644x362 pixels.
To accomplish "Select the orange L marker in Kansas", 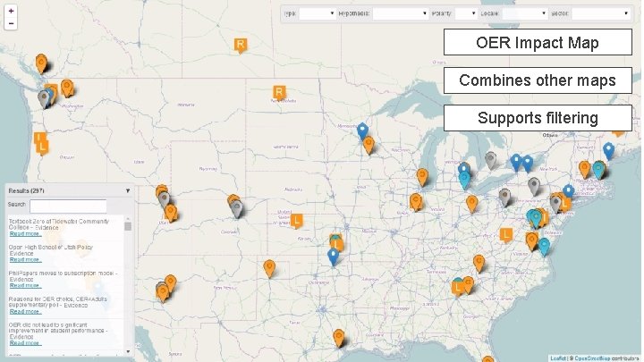I will pos(296,221).
